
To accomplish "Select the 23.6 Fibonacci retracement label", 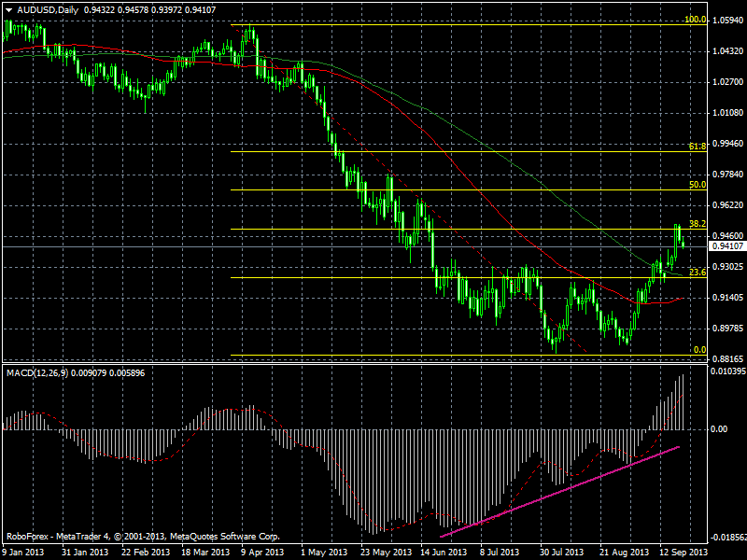I will [698, 273].
